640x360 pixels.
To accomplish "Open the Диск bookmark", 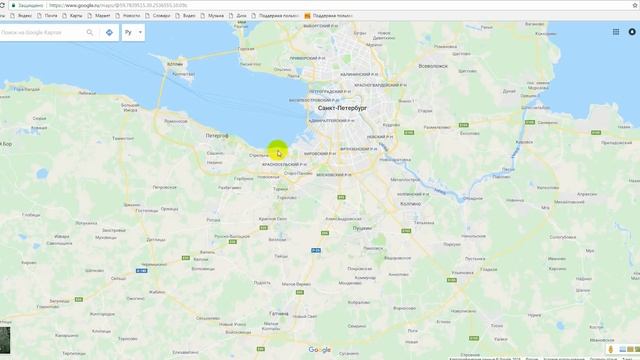I will (x=238, y=16).
